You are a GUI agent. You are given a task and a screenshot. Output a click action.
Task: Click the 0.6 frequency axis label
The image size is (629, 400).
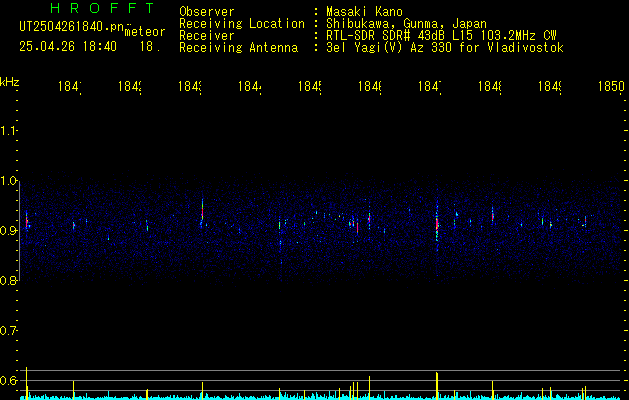pos(9,380)
